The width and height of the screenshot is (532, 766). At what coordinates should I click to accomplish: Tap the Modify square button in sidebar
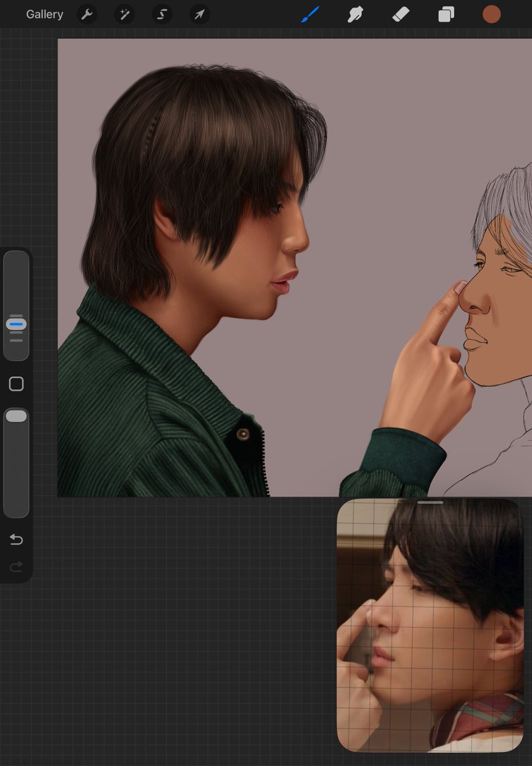point(17,384)
